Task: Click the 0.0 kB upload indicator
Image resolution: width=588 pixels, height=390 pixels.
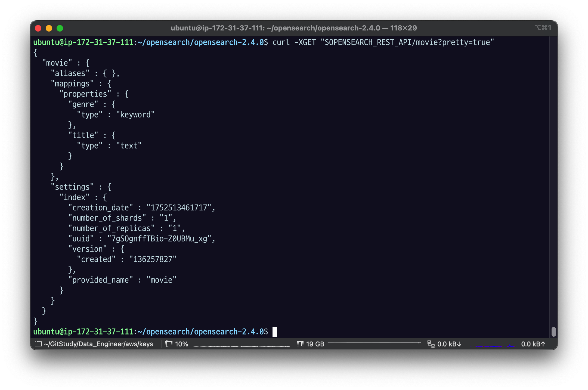Action: pos(533,344)
